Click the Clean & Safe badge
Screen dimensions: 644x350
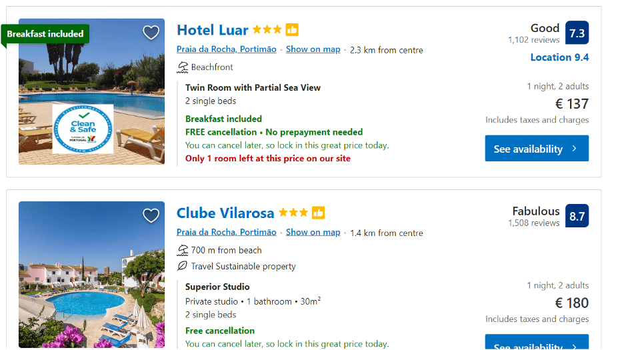click(83, 129)
